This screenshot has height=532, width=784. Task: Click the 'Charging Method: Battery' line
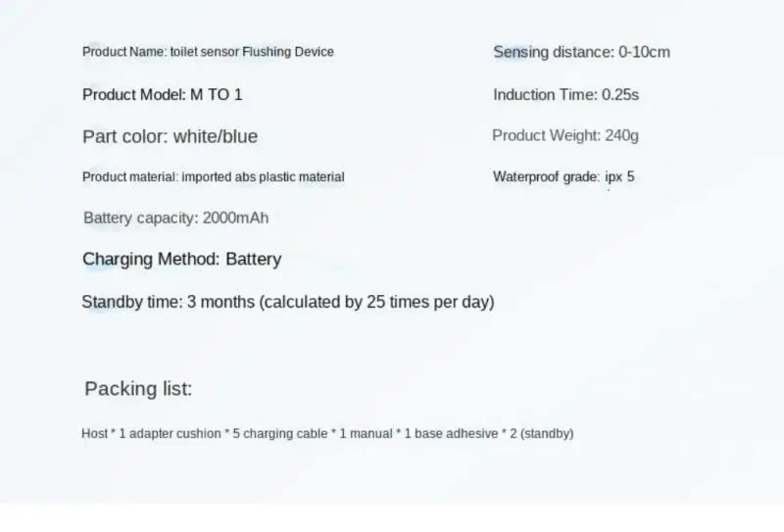[181, 260]
